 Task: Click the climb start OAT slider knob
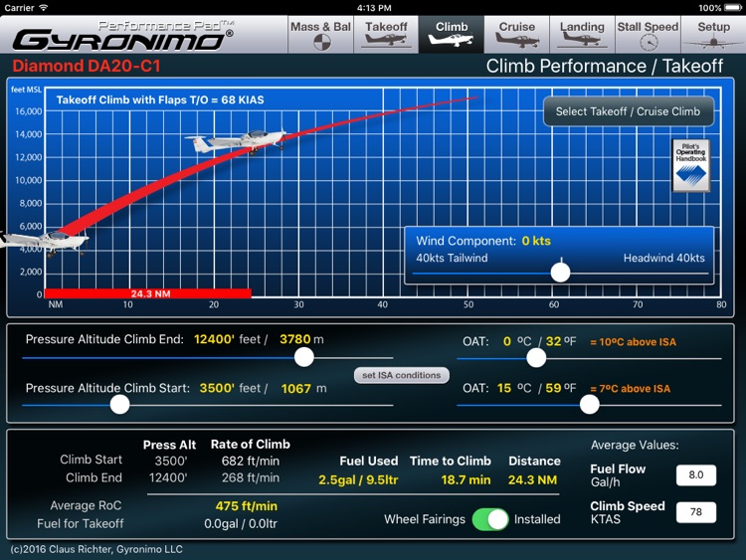590,405
